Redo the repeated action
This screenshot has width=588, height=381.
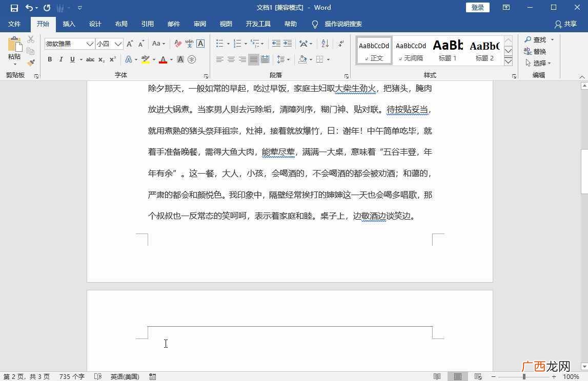[x=47, y=8]
